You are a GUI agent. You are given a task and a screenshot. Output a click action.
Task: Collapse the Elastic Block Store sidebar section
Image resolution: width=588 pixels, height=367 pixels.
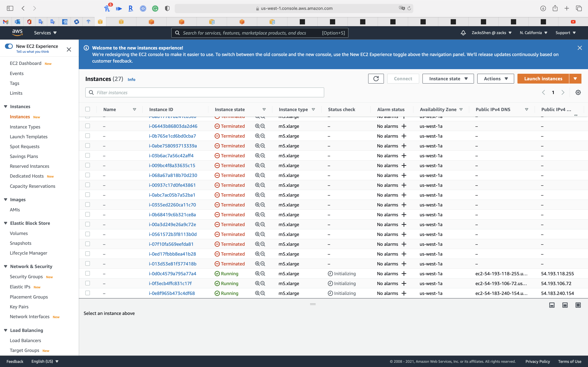click(x=6, y=223)
